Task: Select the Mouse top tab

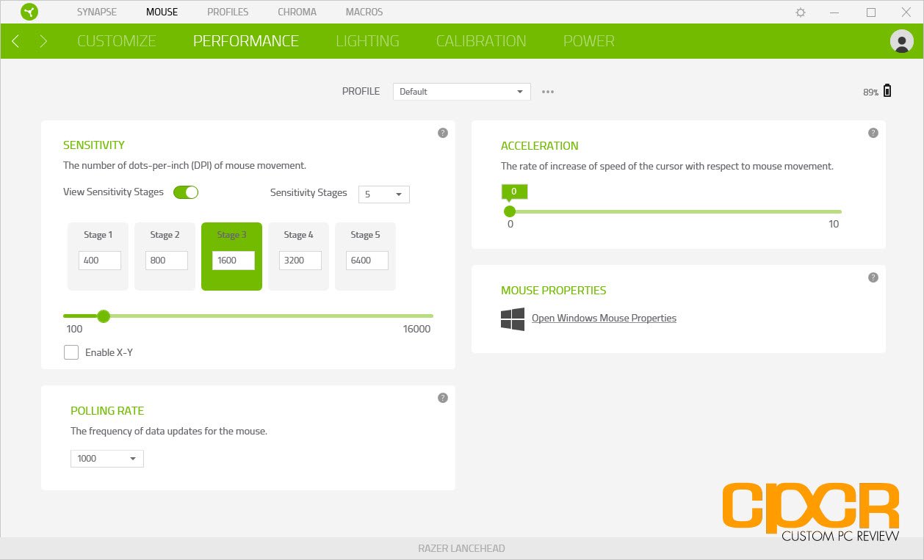Action: tap(162, 12)
